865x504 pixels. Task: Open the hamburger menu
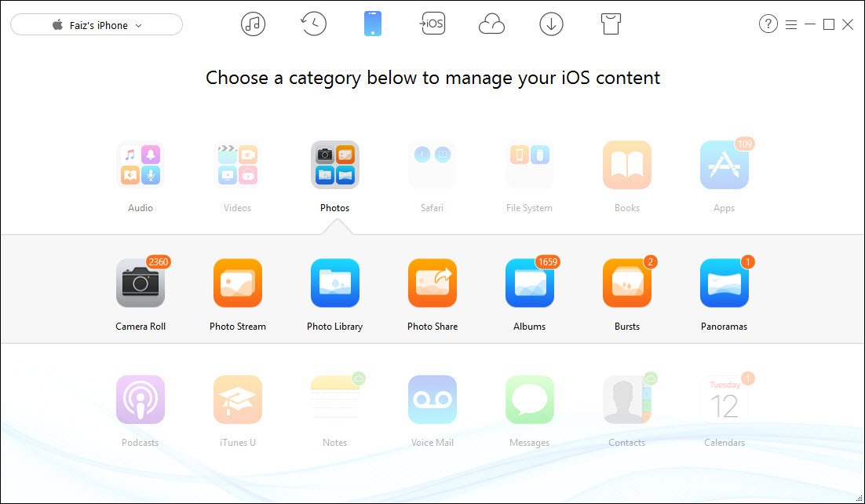point(791,25)
